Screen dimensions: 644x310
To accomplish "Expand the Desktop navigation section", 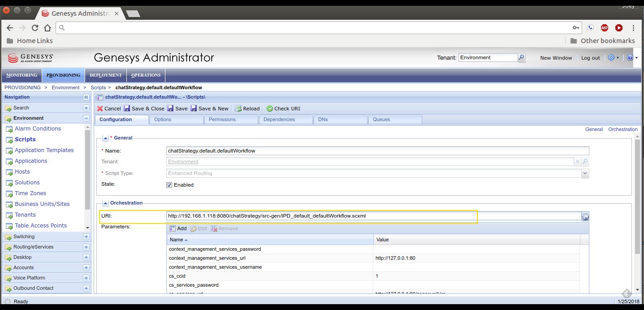I will [86, 257].
